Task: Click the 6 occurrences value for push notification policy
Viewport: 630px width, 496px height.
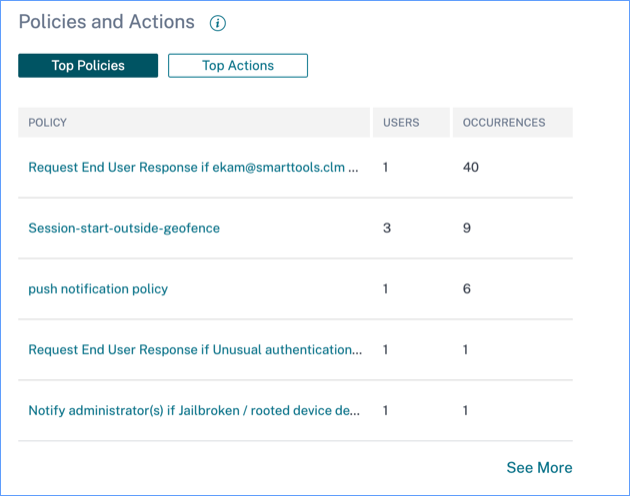Action: [467, 289]
